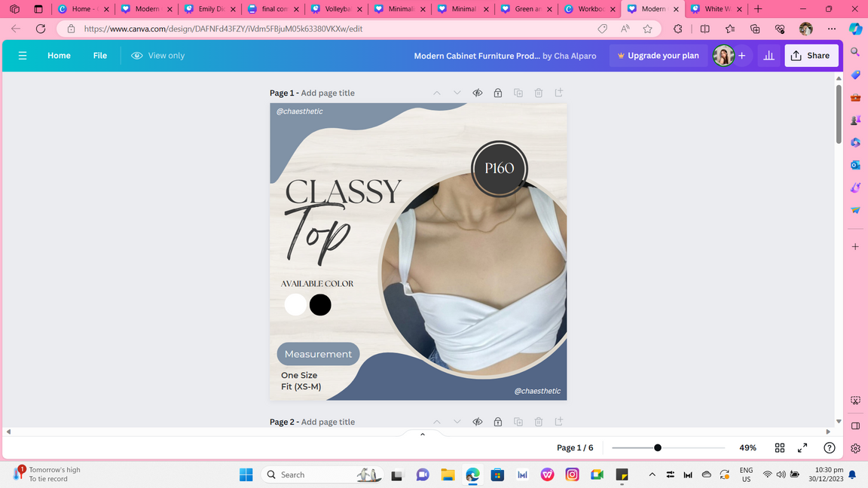Viewport: 868px width, 488px height.
Task: Open the File menu
Action: 100,56
